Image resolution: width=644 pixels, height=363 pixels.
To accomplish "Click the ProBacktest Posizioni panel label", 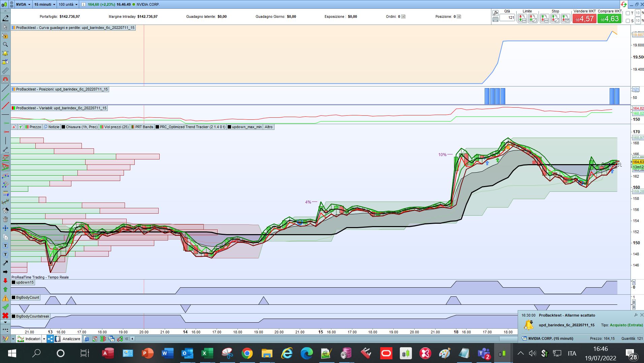I will tap(60, 89).
